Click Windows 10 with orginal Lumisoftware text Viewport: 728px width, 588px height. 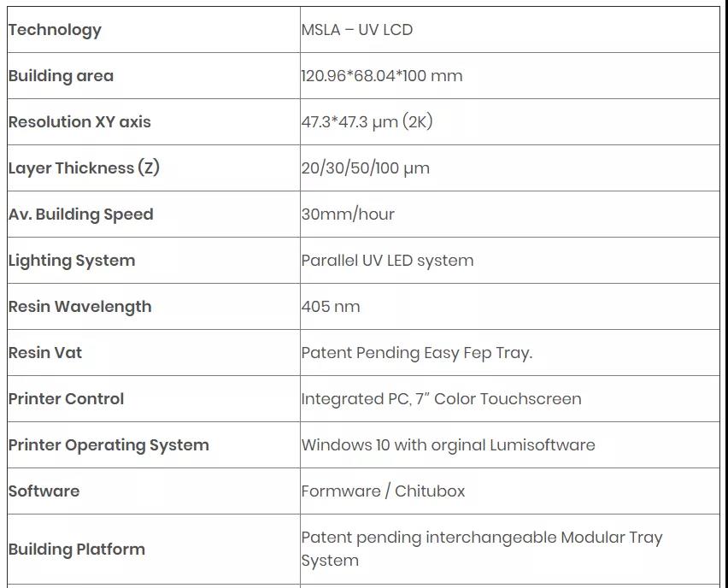click(x=448, y=445)
